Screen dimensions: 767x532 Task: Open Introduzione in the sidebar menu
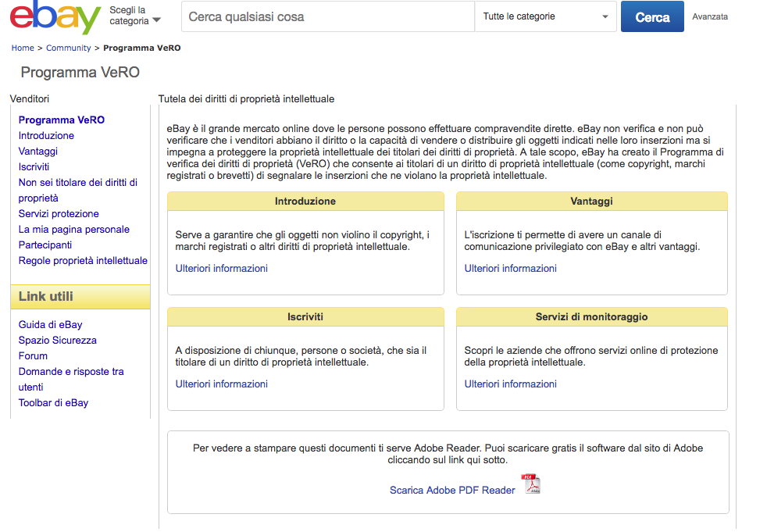pyautogui.click(x=46, y=136)
